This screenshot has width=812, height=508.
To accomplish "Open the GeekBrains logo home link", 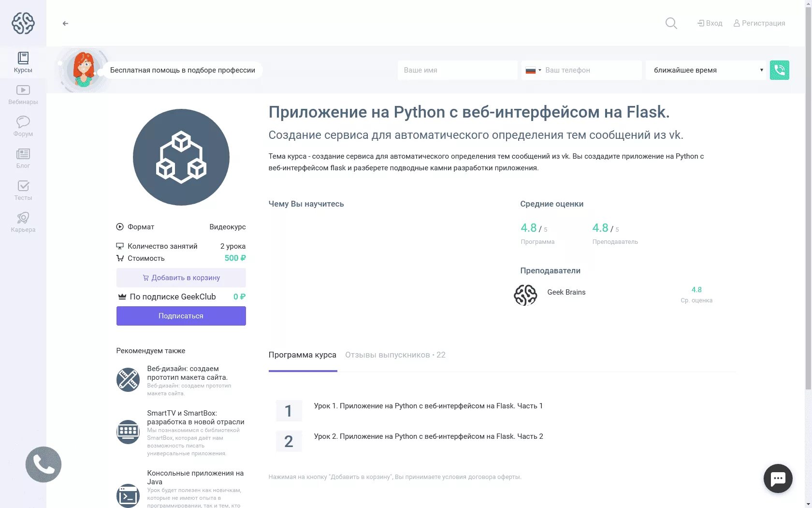I will [23, 23].
